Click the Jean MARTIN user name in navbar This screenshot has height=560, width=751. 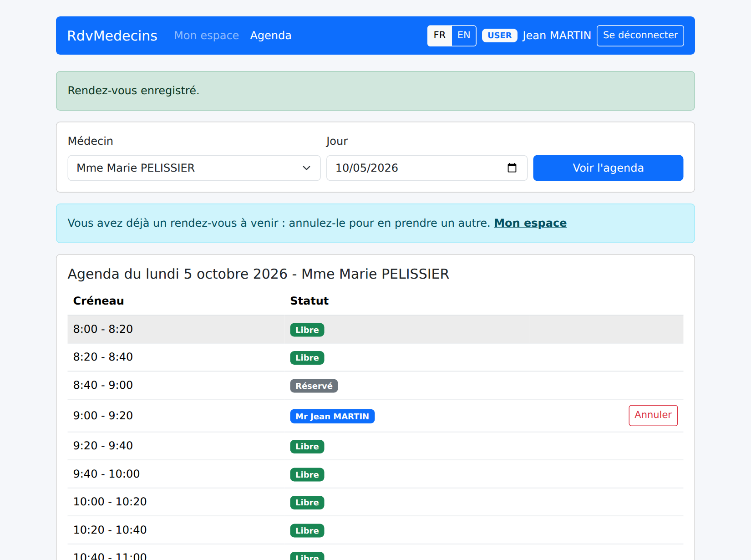[557, 36]
